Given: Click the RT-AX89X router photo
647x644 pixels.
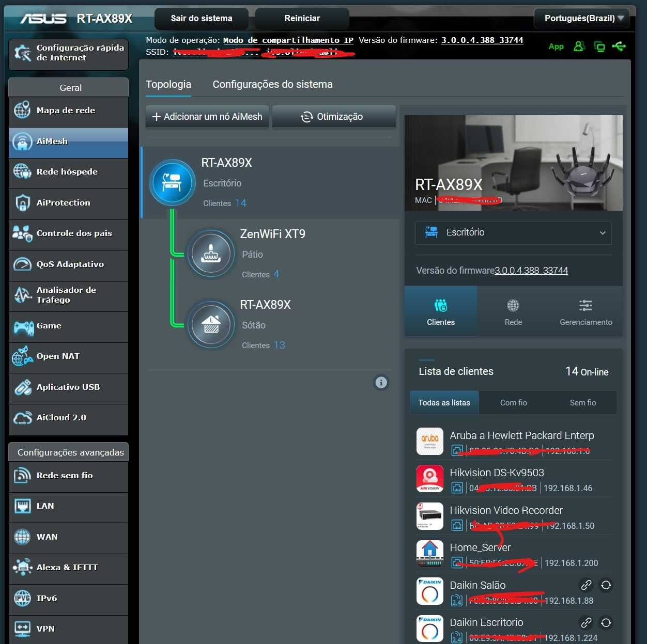Looking at the screenshot, I should point(514,163).
